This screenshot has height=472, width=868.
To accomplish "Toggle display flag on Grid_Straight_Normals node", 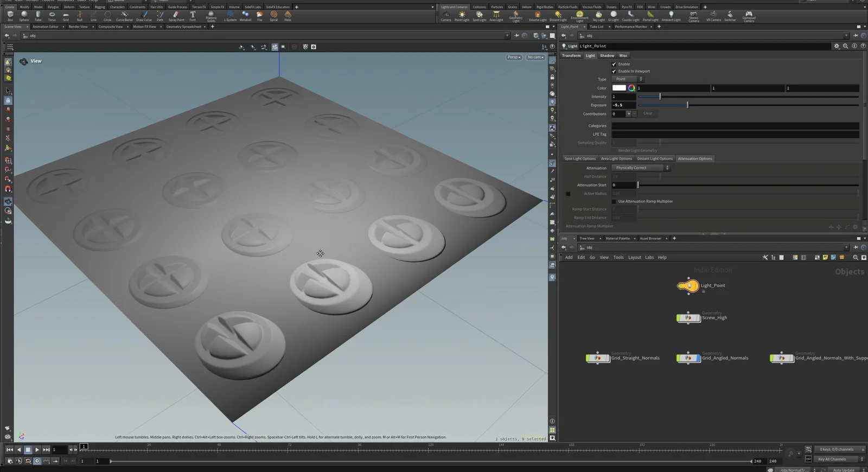I will coord(608,358).
